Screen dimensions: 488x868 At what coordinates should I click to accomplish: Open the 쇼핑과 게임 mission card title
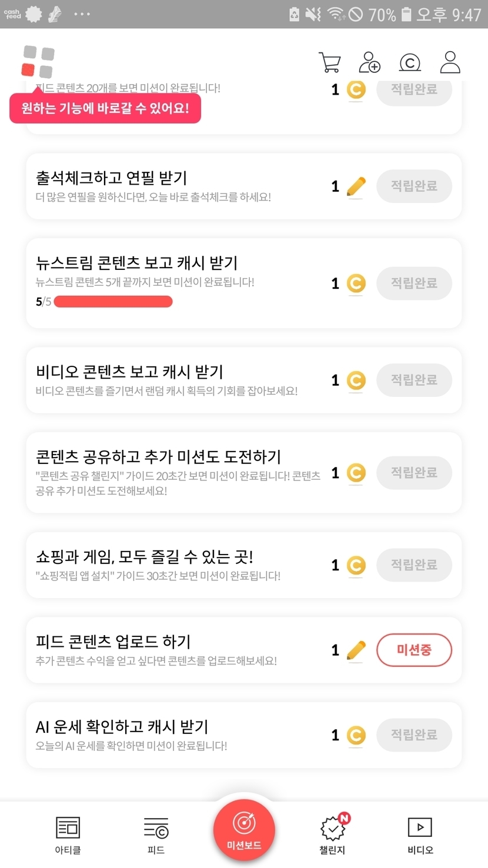pos(144,556)
